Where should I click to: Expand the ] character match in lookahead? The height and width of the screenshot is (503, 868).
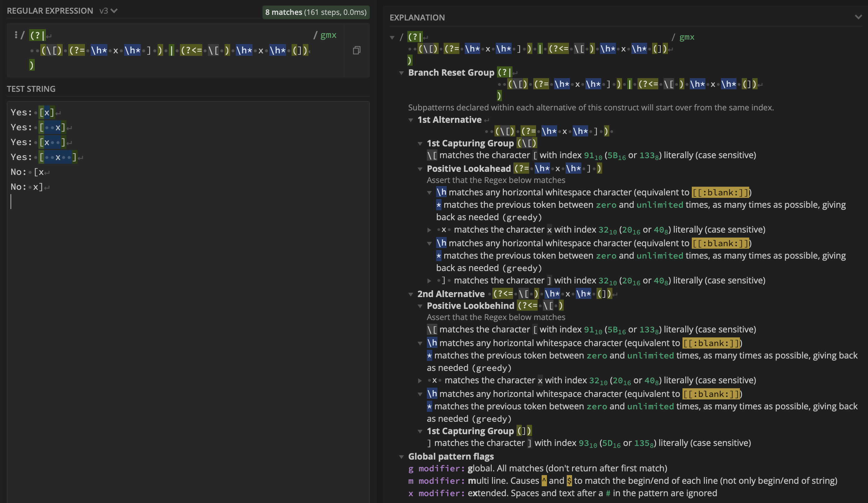point(429,281)
